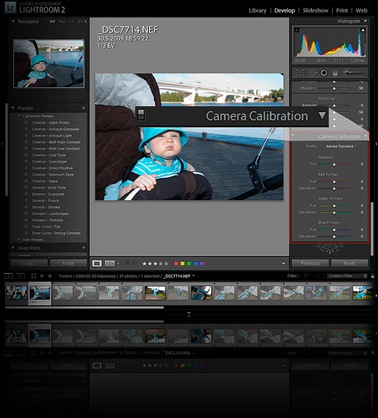Rate the photo five stars
Viewport: 378px width, 418px height.
pos(166,264)
